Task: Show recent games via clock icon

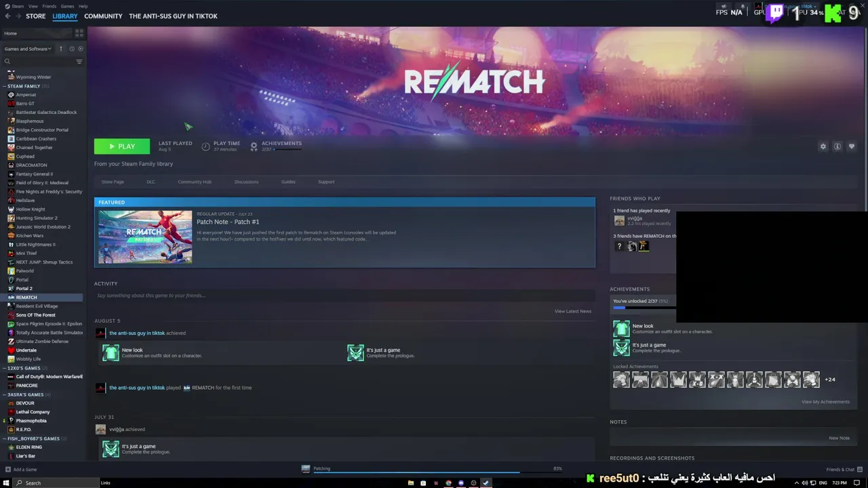Action: pos(71,49)
